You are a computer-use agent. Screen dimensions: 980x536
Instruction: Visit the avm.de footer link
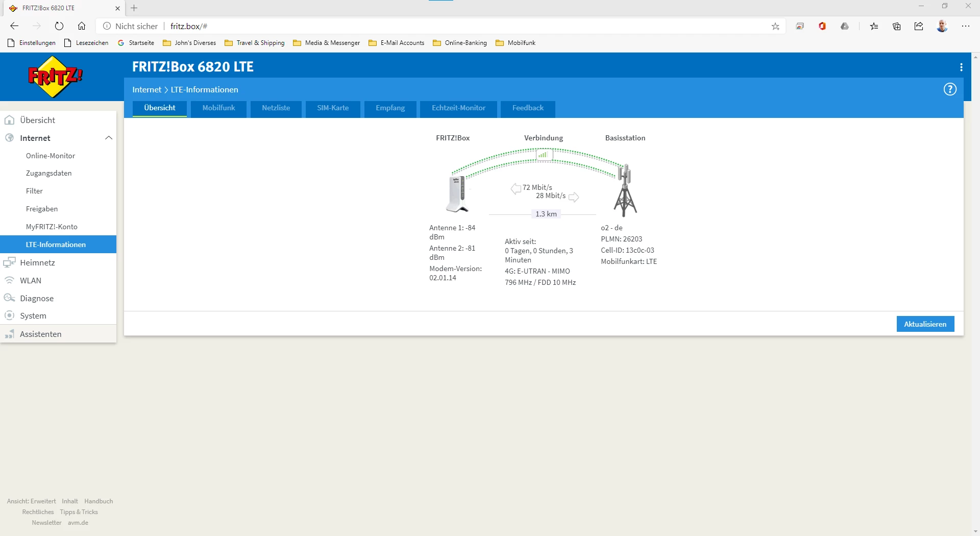click(x=78, y=523)
